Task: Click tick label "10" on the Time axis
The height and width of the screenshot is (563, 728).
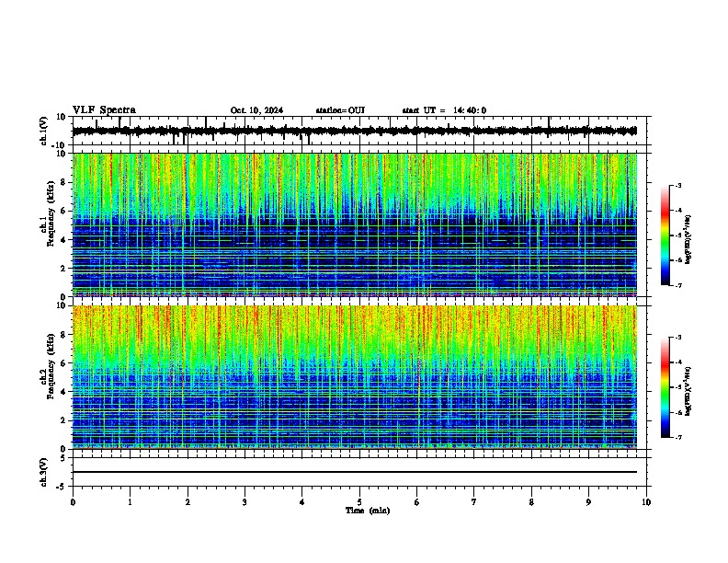Action: tap(646, 502)
